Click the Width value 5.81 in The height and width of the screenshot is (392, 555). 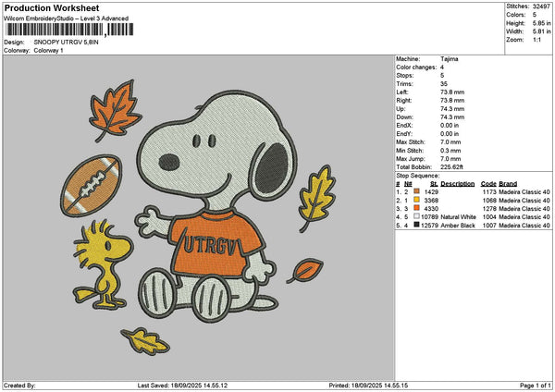click(542, 31)
